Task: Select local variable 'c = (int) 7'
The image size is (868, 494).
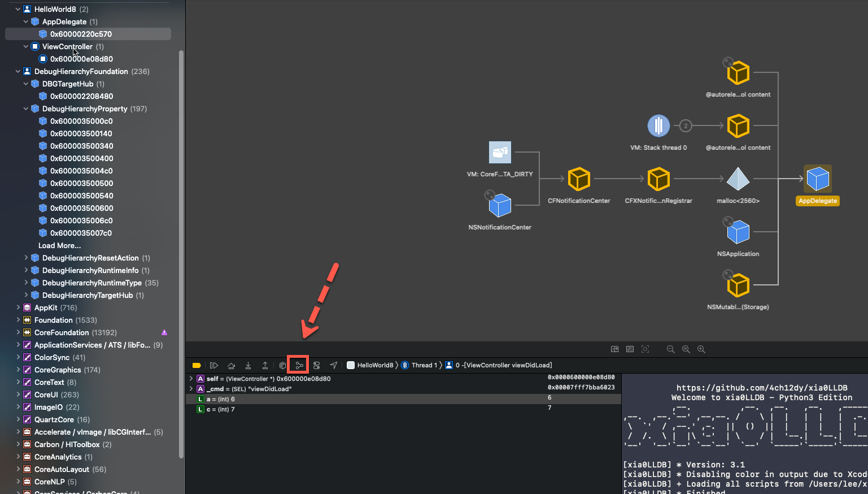Action: pyautogui.click(x=404, y=409)
